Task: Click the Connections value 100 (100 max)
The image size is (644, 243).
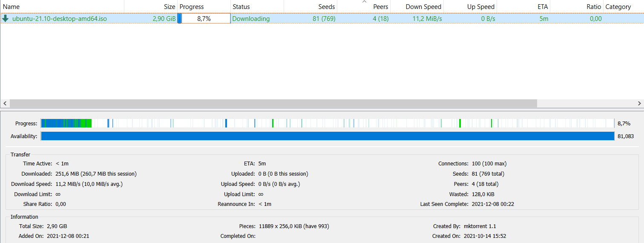Action: click(x=489, y=164)
